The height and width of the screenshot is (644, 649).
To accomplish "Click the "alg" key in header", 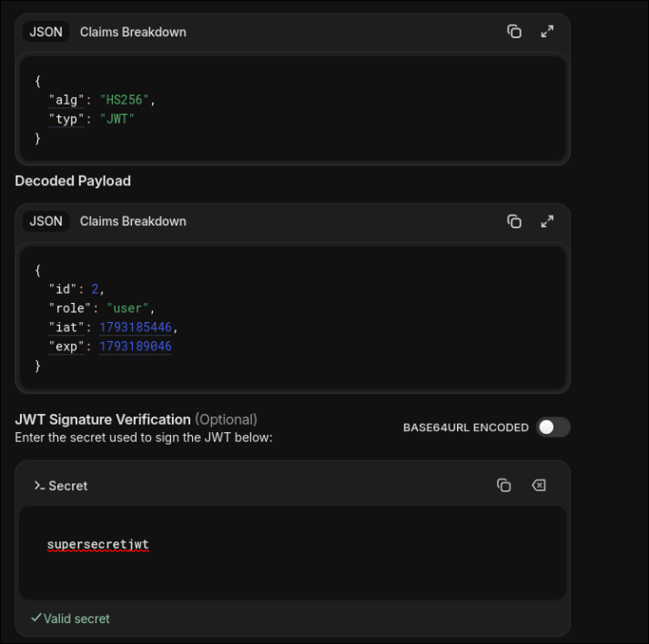I will (x=66, y=100).
